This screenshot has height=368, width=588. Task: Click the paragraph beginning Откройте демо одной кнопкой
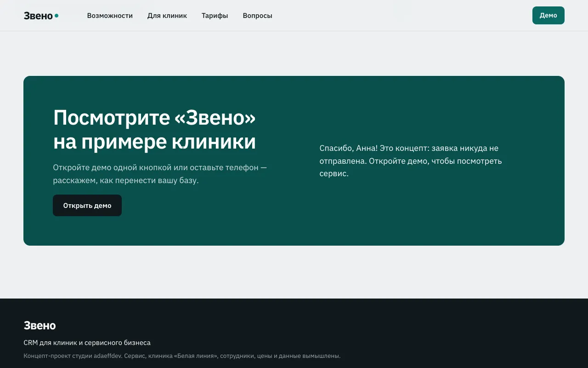(160, 174)
